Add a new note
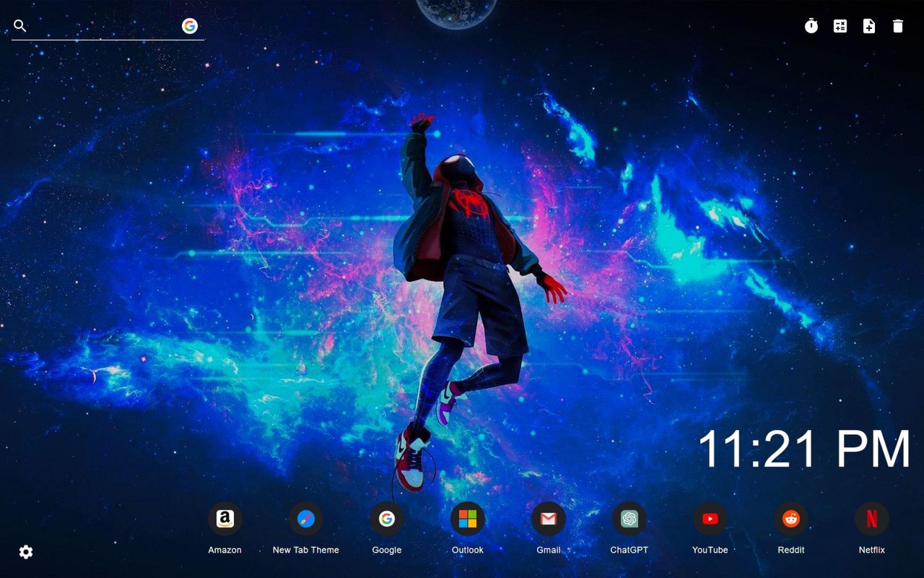Viewport: 924px width, 578px height. pyautogui.click(x=869, y=26)
